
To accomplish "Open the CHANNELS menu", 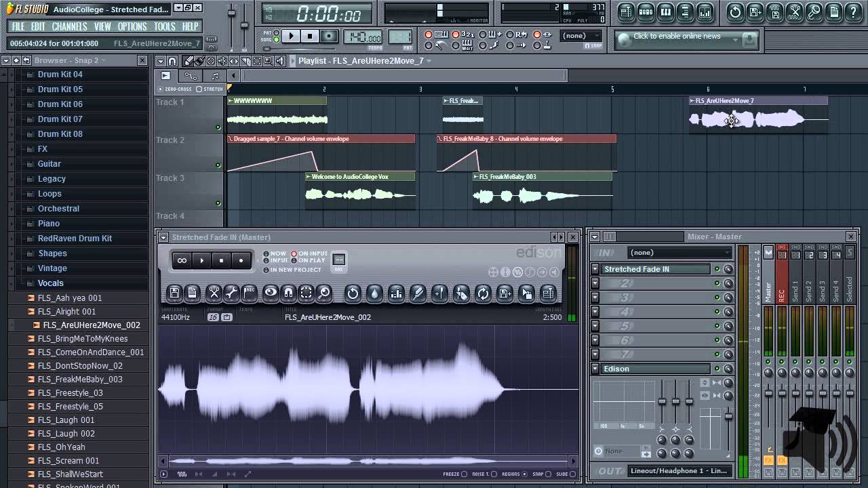I will (x=69, y=26).
